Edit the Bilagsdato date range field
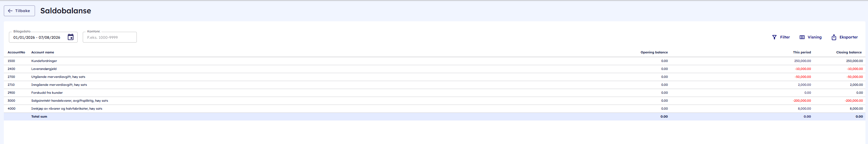 tap(43, 37)
